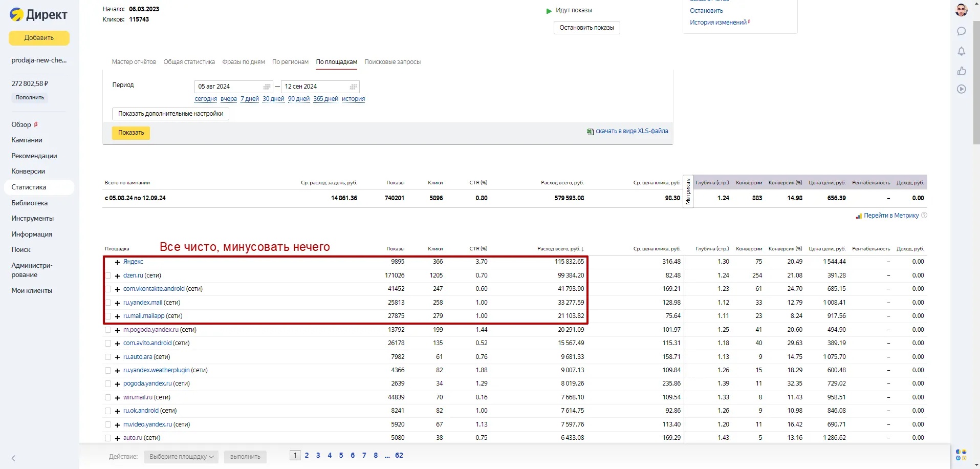
Task: Open the chat messages icon in right sidebar
Action: (962, 31)
